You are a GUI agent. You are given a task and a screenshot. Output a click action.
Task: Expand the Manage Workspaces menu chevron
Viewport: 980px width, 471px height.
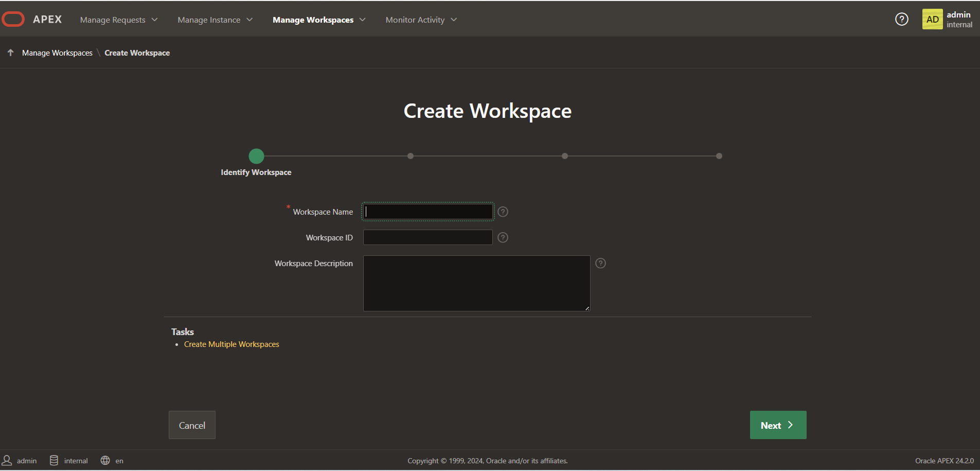tap(362, 20)
